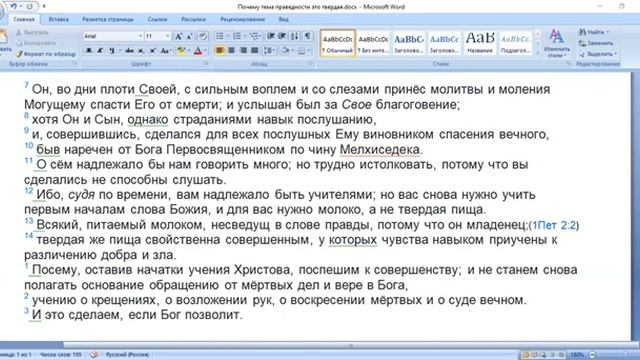Toggle italic formatting (К)
Screen dimensions: 640x360
(100, 51)
